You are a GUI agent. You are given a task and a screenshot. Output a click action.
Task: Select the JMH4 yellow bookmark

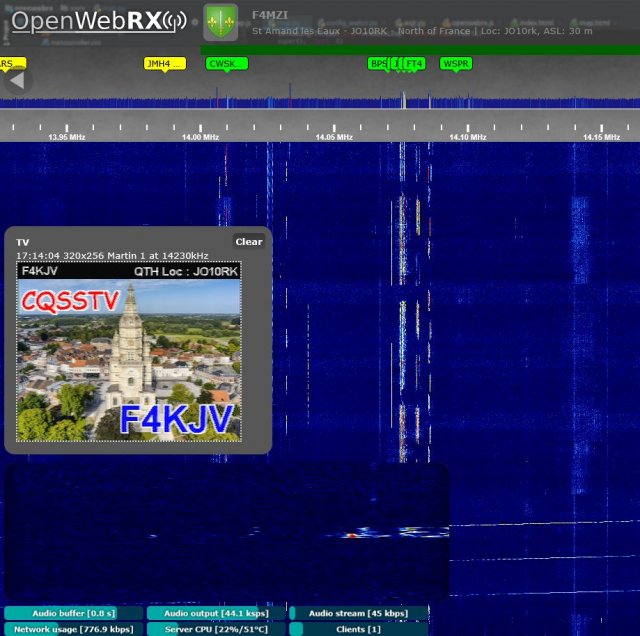[165, 64]
